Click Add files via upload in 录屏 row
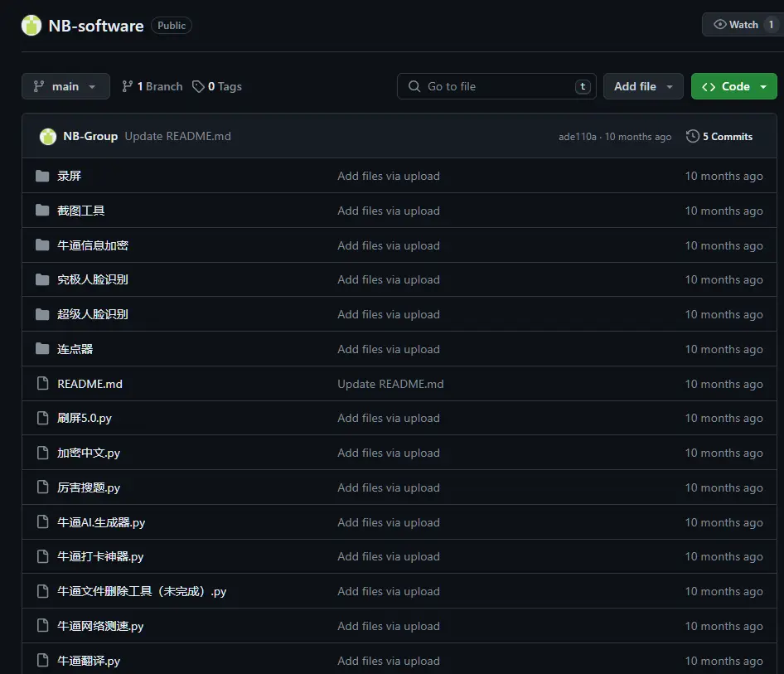This screenshot has width=784, height=674. 389,176
